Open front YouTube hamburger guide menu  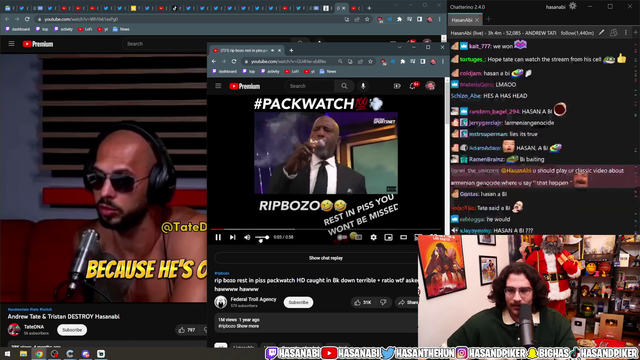point(218,86)
